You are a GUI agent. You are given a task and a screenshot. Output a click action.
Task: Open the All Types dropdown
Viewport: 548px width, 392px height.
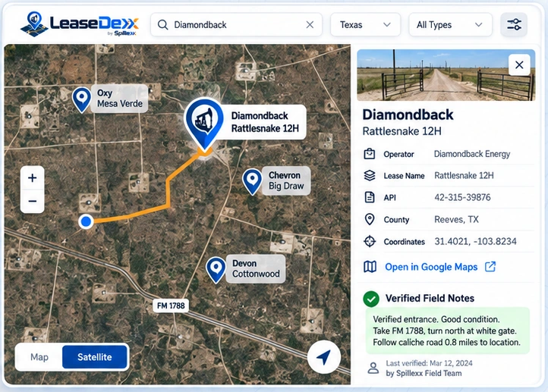click(x=450, y=25)
